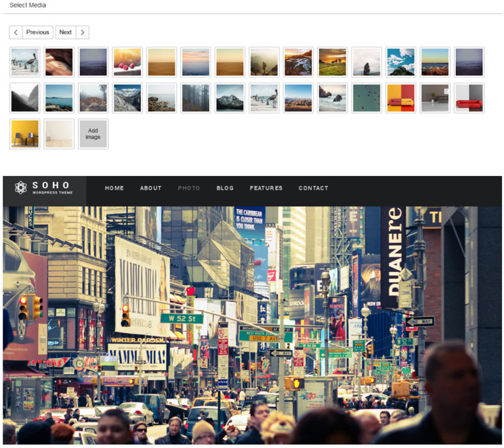Select the rocky shore with misty sea thumbnail
504x448 pixels.
tap(161, 98)
